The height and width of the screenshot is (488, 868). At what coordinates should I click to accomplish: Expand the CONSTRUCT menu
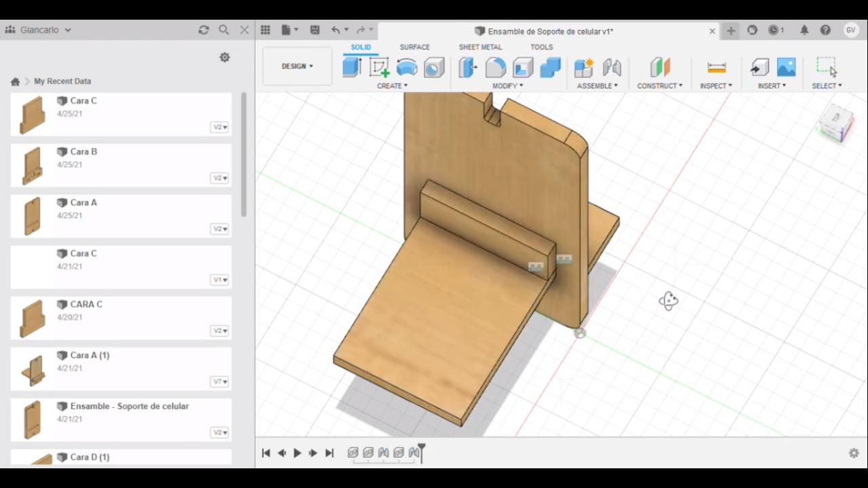coord(660,86)
